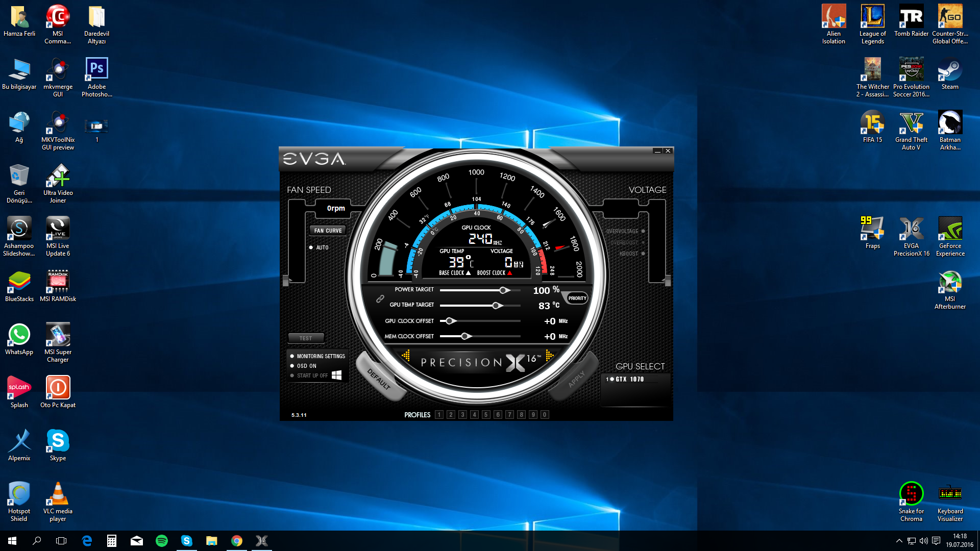Open MSI Command Center desktop shortcut

click(58, 24)
